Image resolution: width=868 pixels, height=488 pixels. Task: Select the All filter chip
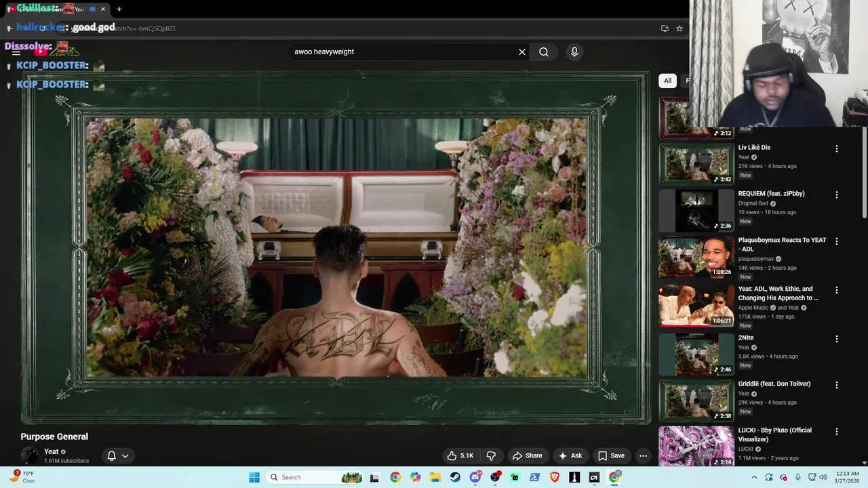click(x=667, y=81)
